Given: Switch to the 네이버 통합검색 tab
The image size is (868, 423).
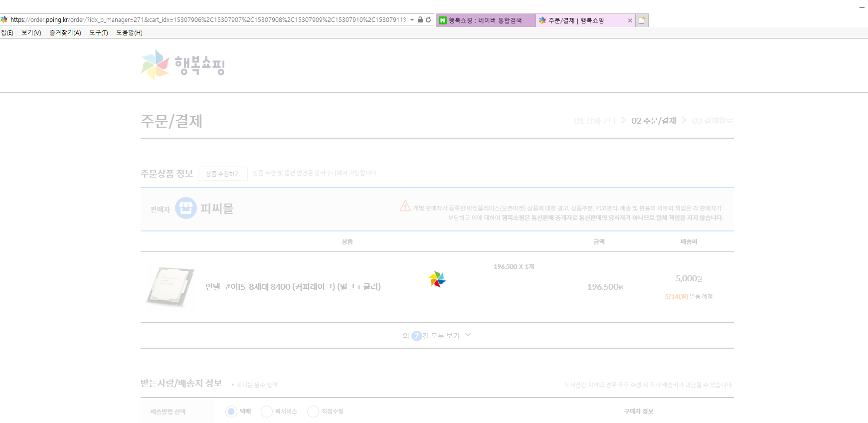Looking at the screenshot, I should [x=485, y=20].
